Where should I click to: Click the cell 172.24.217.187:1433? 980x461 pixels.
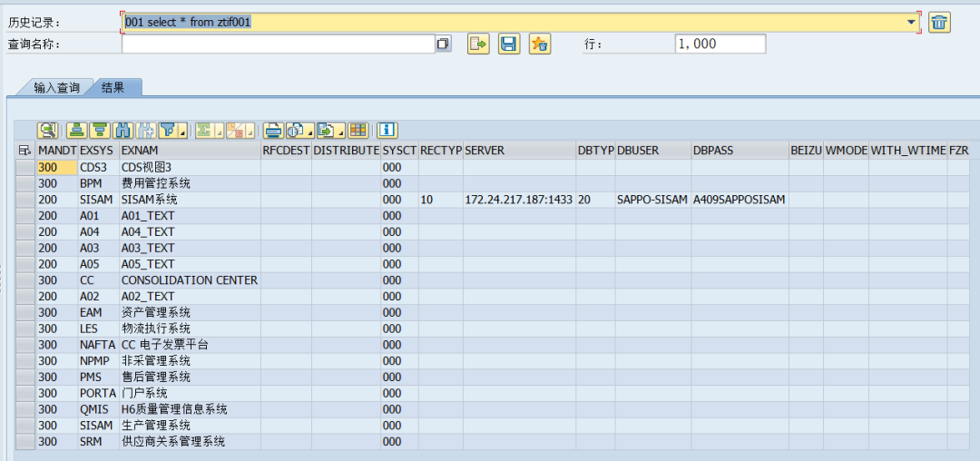click(519, 200)
